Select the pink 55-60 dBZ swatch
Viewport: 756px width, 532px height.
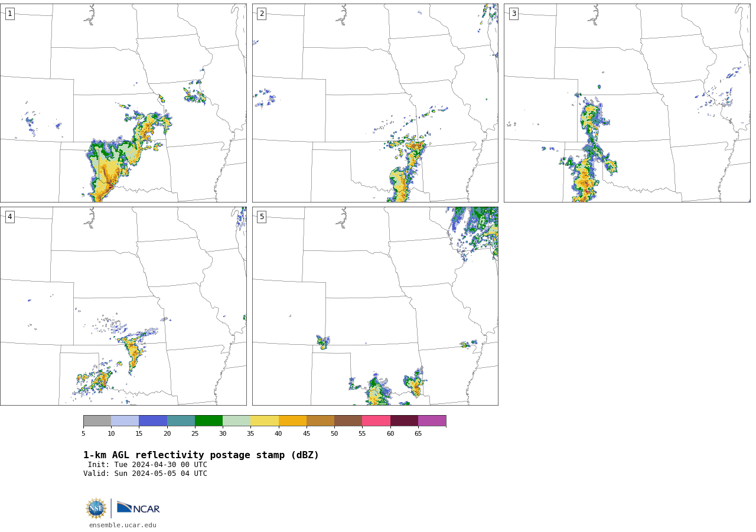376,421
